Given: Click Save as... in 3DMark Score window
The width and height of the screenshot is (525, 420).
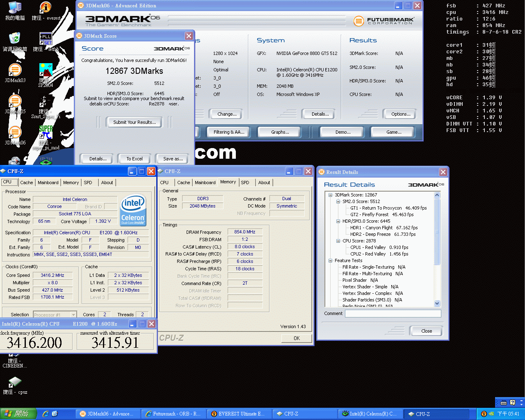Looking at the screenshot, I should 173,159.
